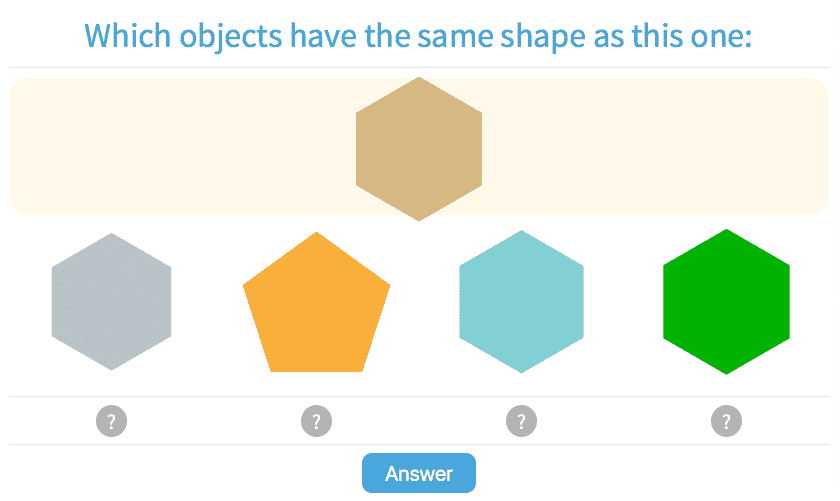
Task: Choose the teal hexagon option
Action: click(521, 302)
